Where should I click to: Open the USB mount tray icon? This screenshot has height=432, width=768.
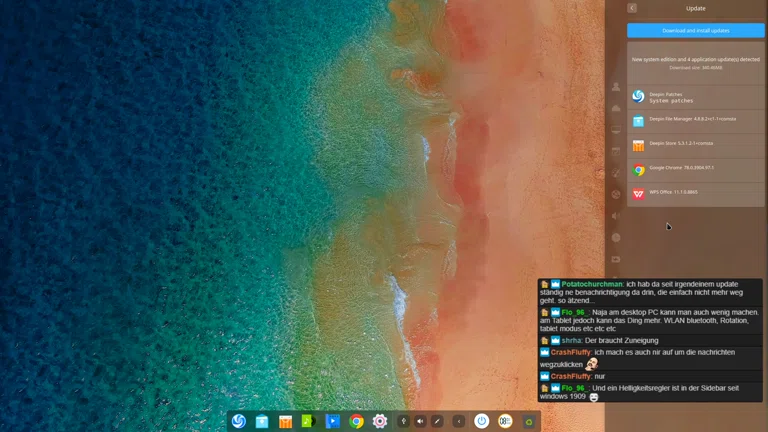(x=403, y=421)
